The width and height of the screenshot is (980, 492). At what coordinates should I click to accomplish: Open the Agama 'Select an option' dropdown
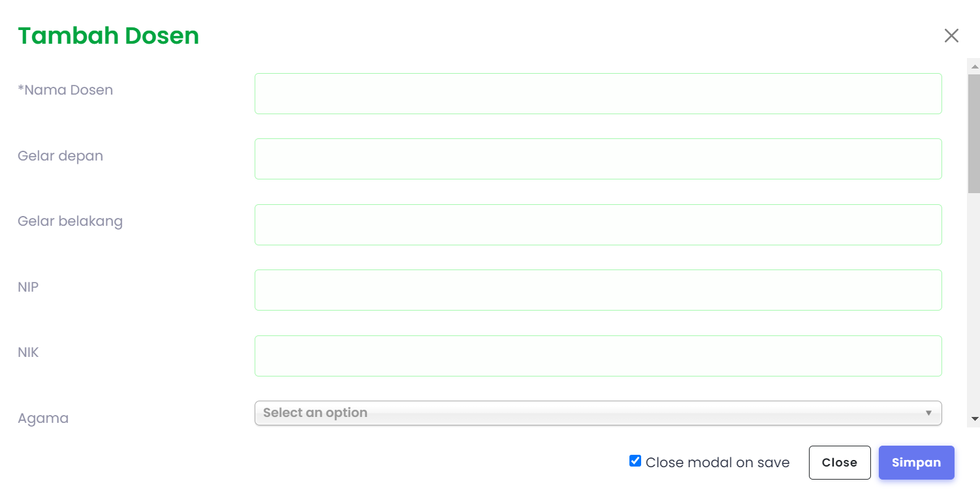598,413
